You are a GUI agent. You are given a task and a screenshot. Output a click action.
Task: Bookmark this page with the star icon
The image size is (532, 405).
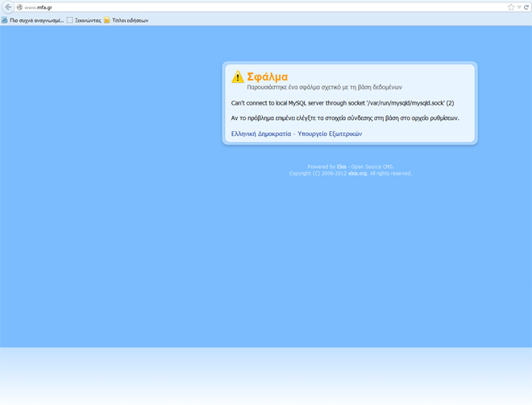(x=510, y=7)
